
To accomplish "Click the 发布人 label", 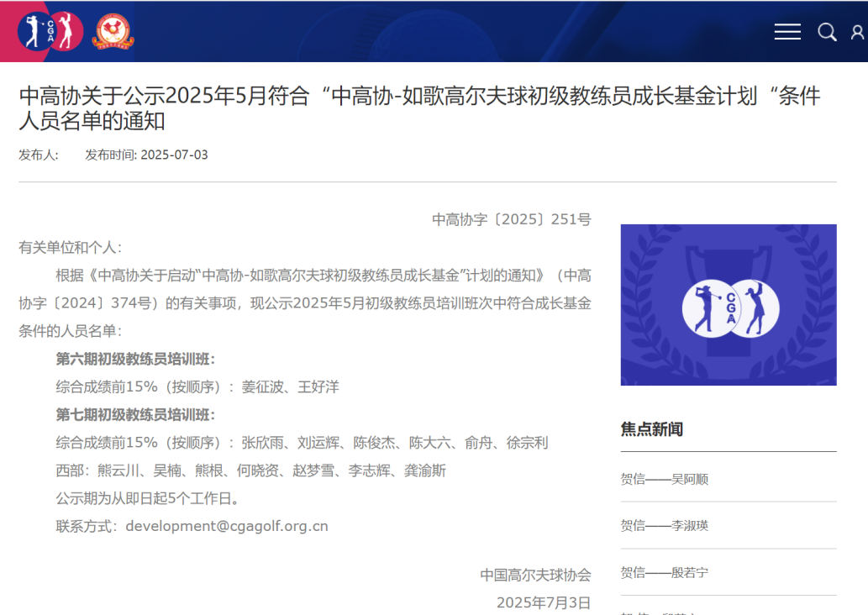I will tap(39, 155).
